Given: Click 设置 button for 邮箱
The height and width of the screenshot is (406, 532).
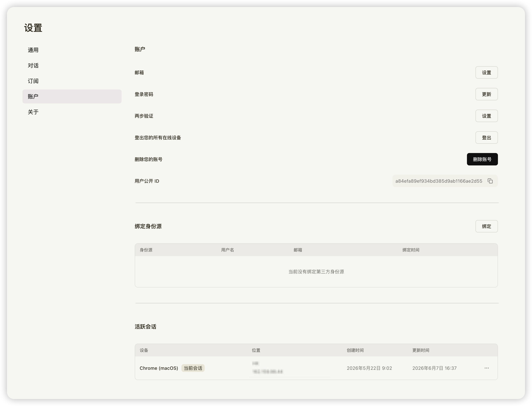Looking at the screenshot, I should pyautogui.click(x=486, y=72).
